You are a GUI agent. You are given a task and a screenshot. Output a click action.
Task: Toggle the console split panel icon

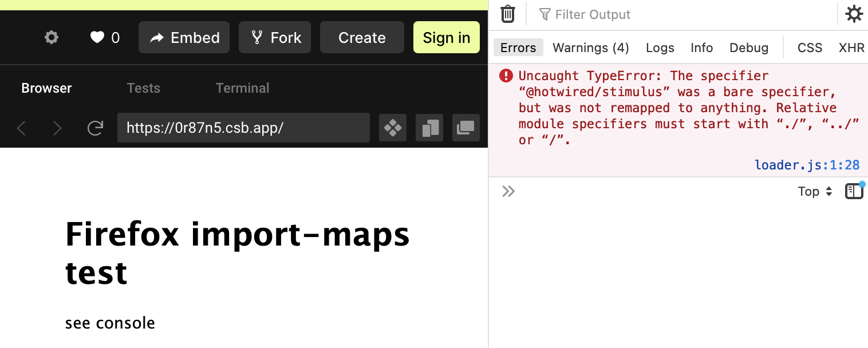click(x=854, y=191)
